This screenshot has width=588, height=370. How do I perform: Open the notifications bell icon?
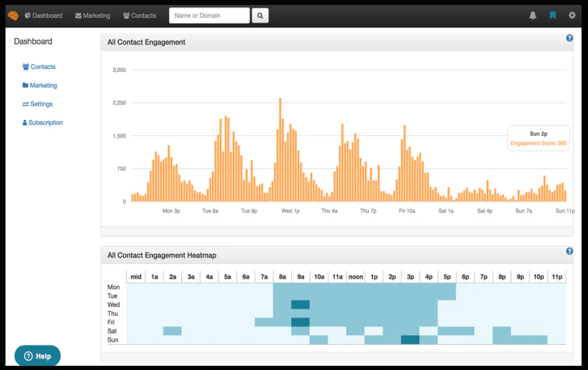click(x=533, y=15)
